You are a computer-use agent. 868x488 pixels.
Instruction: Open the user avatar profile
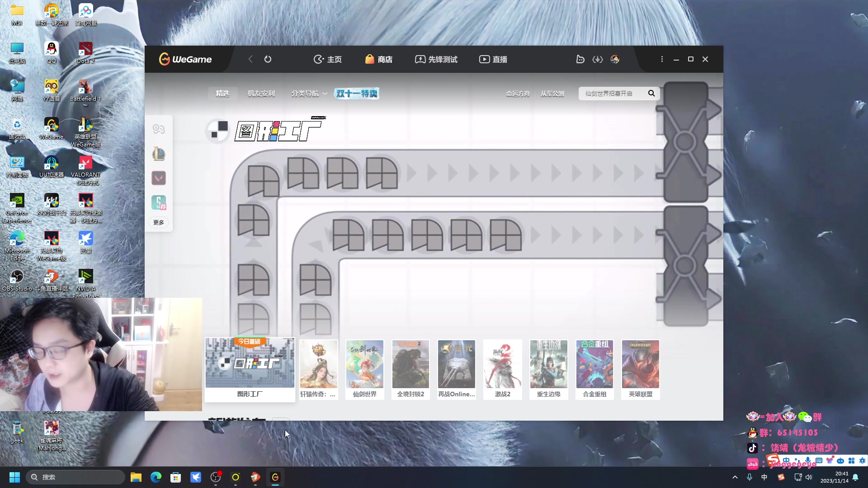pos(615,59)
